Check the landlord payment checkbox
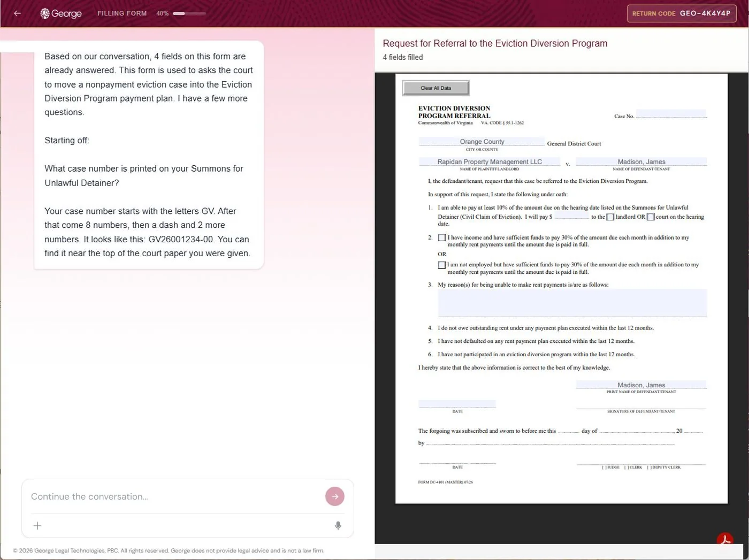Screen dimensions: 749x560 point(610,217)
